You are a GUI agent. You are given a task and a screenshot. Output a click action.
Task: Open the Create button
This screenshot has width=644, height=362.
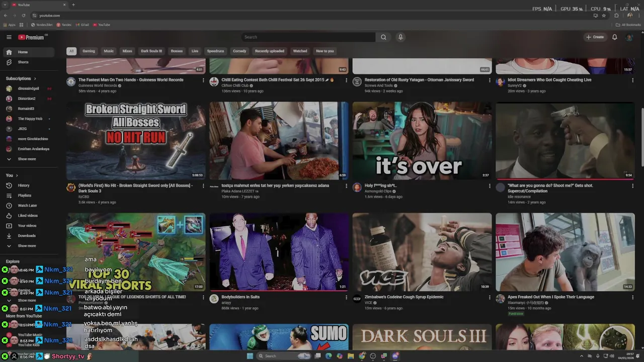click(595, 37)
